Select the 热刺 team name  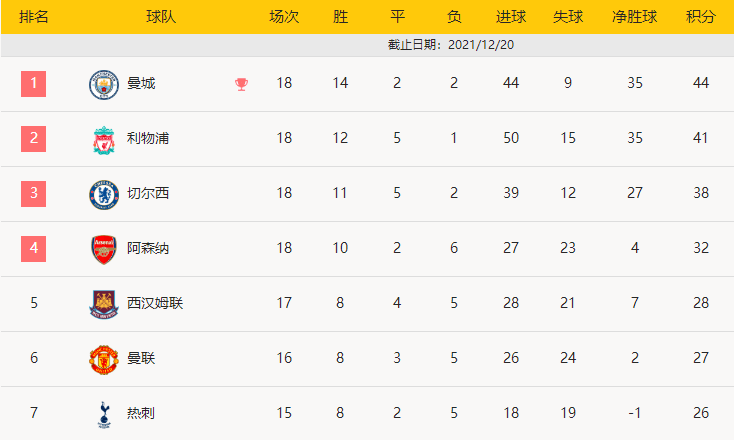click(141, 412)
